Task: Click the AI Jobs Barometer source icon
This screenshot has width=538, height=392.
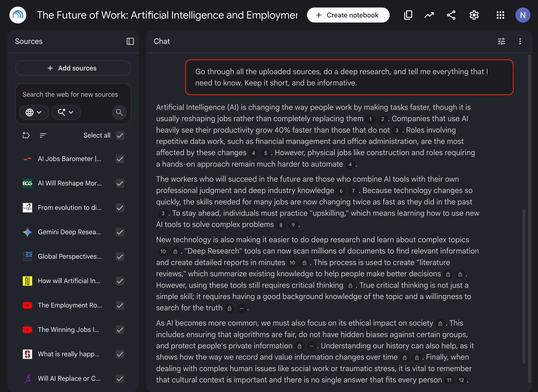Action: (x=27, y=159)
